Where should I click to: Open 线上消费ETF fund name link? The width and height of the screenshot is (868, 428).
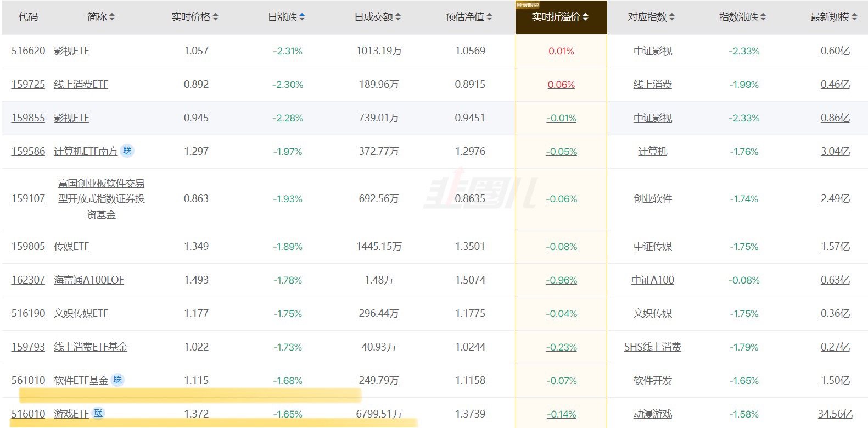pos(81,85)
